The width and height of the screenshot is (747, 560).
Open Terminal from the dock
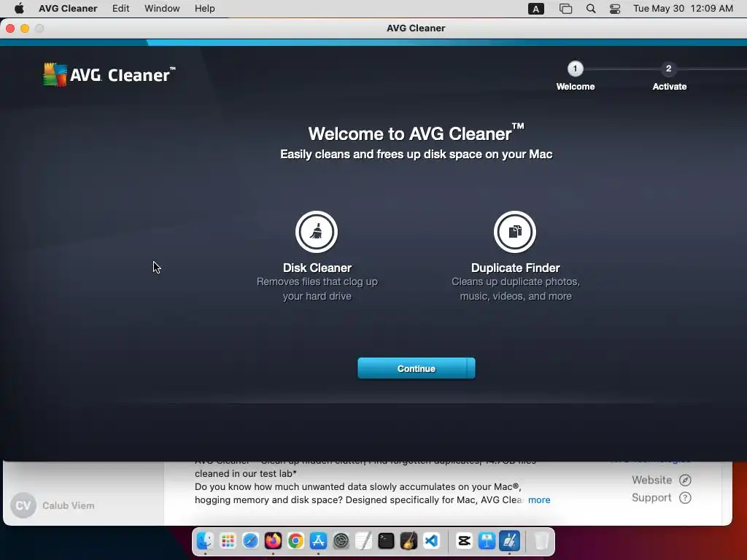(x=386, y=541)
